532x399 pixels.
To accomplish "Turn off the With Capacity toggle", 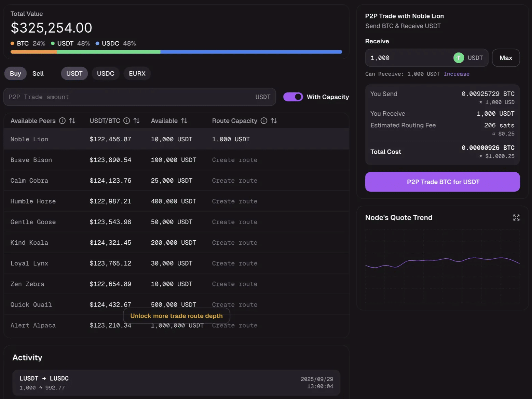I will coord(293,97).
